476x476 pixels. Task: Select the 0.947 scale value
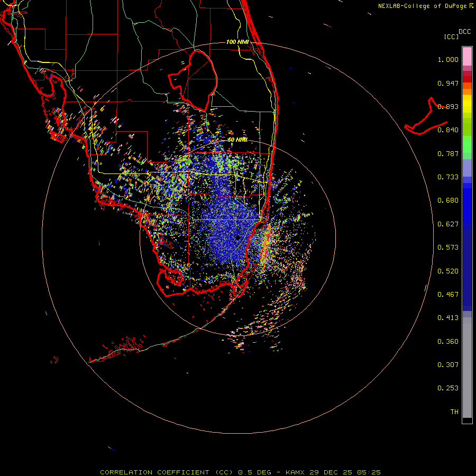448,83
